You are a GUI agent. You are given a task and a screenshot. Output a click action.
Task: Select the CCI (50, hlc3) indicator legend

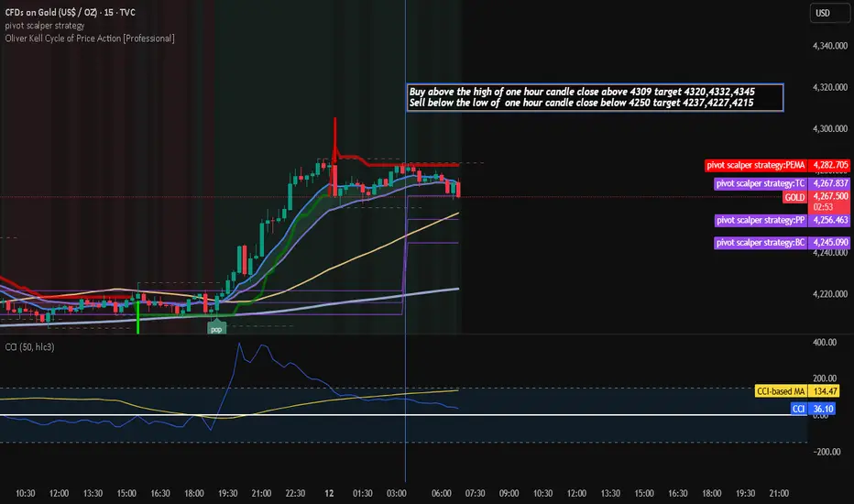[x=30, y=347]
